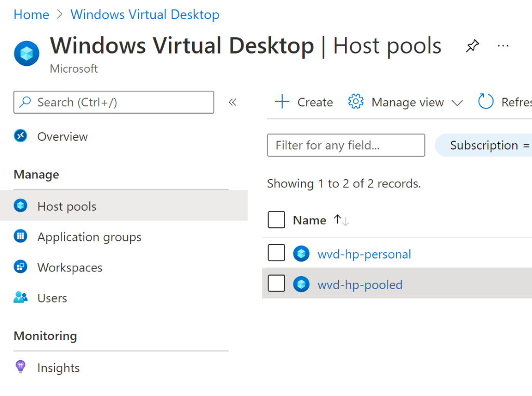
Task: Check the wvd-hp-personal row checkbox
Action: pos(276,253)
